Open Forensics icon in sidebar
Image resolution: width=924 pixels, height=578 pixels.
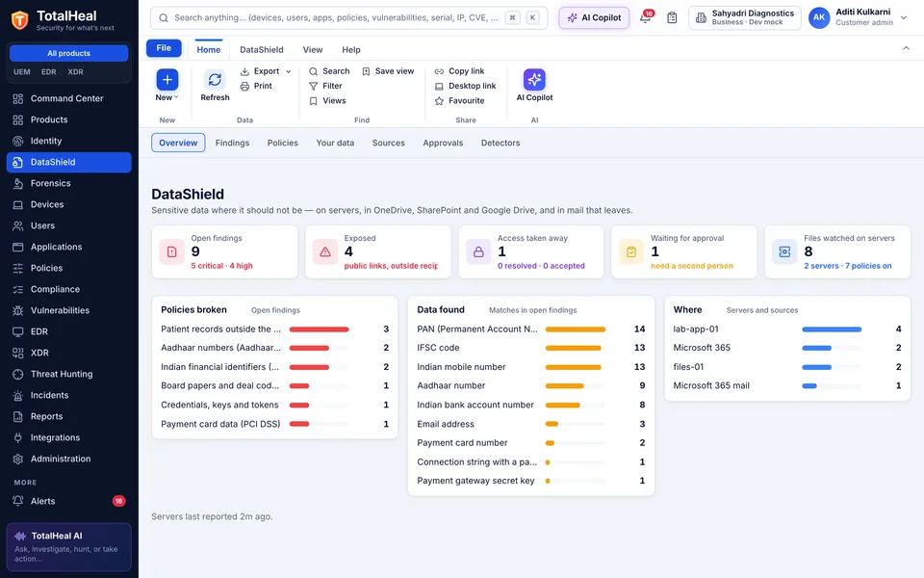(18, 183)
